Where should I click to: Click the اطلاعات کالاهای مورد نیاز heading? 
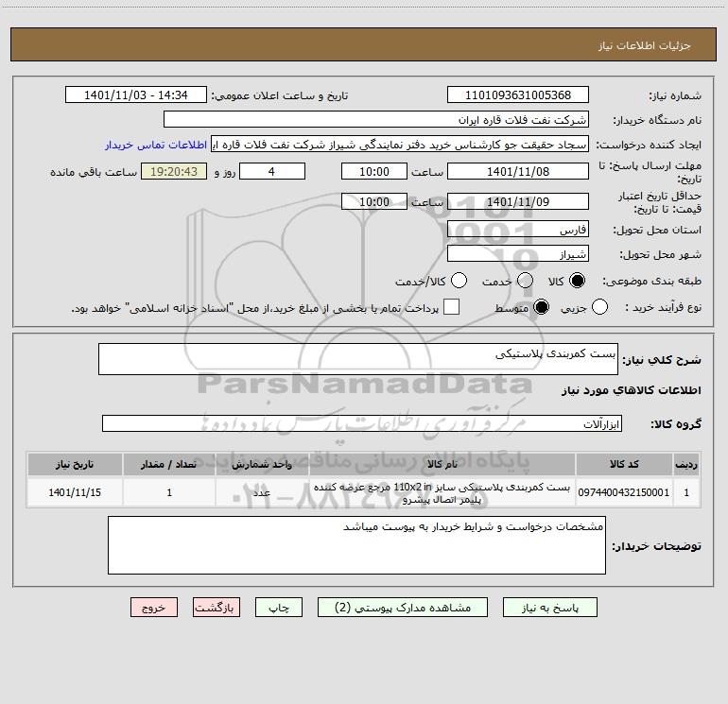click(632, 390)
